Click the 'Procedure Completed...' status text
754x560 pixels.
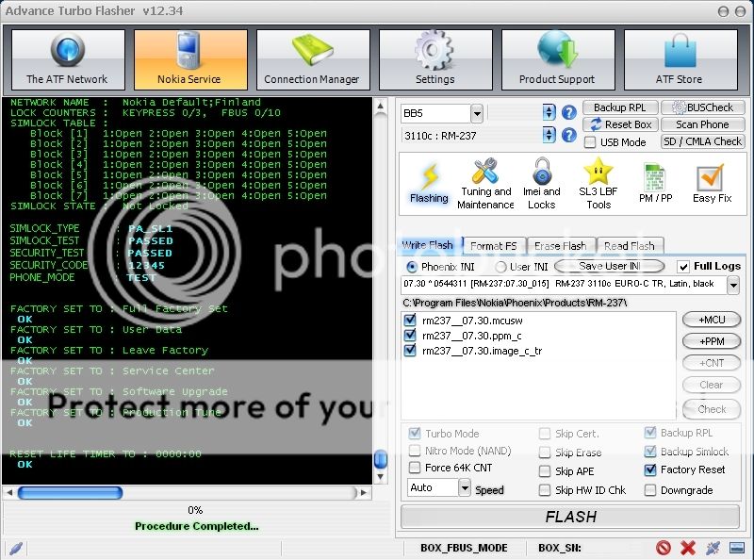click(x=197, y=526)
